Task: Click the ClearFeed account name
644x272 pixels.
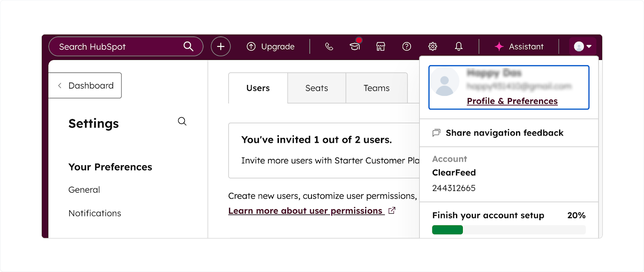Action: 454,173
